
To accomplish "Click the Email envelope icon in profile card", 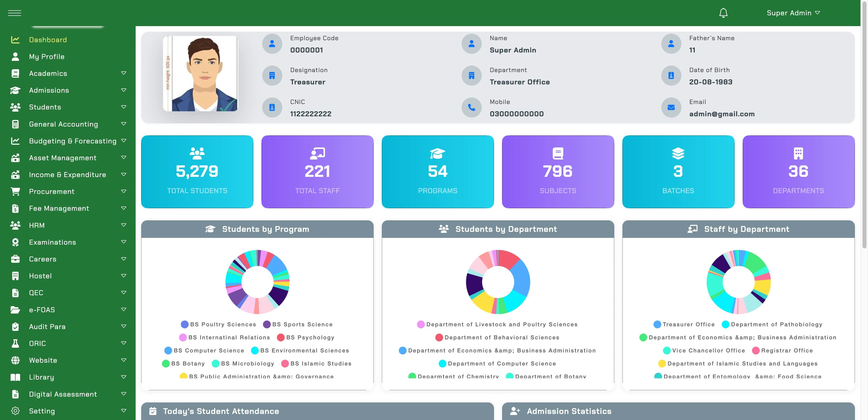I will click(x=671, y=108).
